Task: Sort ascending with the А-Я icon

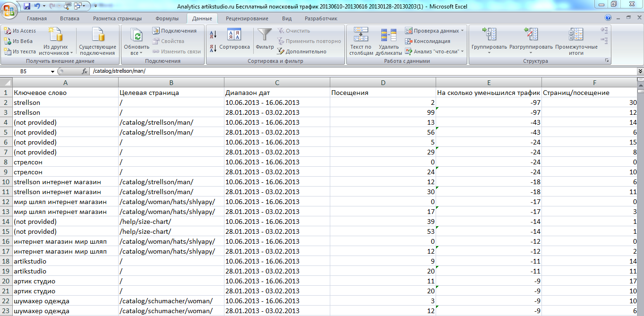Action: pyautogui.click(x=213, y=34)
